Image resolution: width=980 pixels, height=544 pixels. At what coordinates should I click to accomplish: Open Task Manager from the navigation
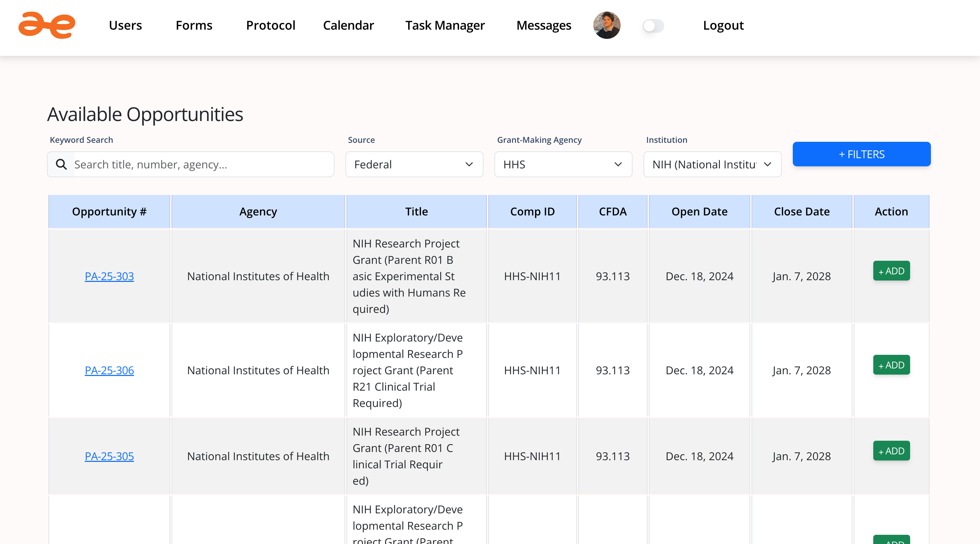click(x=445, y=26)
